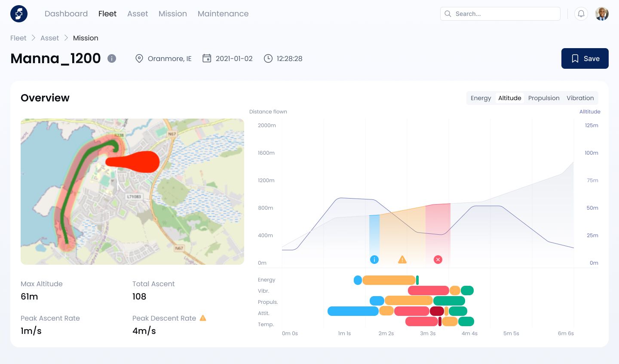Click the info icon beside Manna_1200
Image resolution: width=619 pixels, height=364 pixels.
tap(111, 58)
